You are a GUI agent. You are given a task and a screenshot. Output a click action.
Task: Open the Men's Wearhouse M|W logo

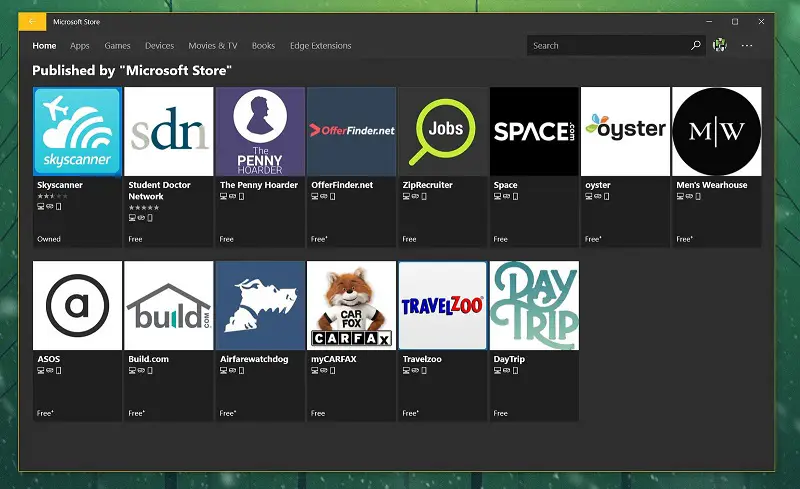tap(717, 131)
